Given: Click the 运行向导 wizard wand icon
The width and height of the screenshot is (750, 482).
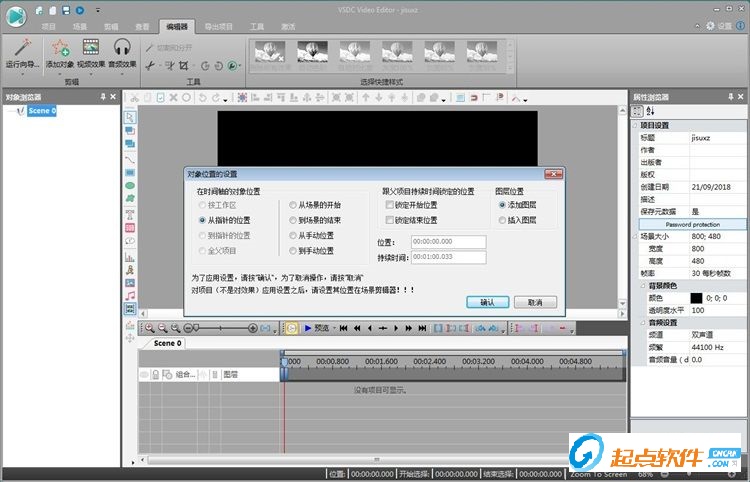Looking at the screenshot, I should (x=22, y=47).
